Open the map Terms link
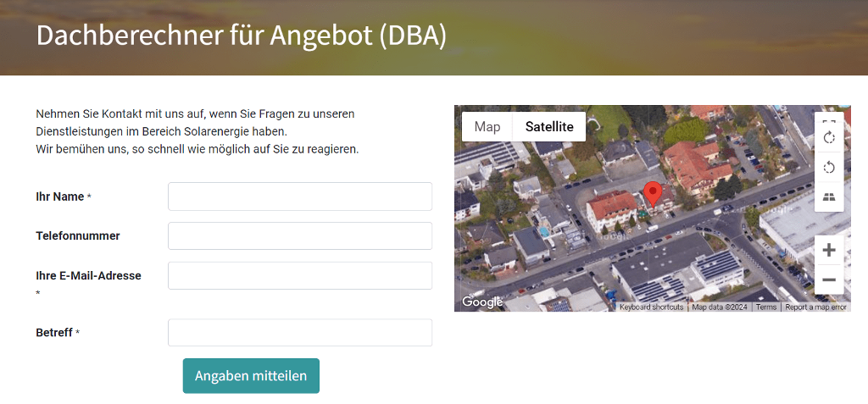The image size is (868, 404). 766,307
